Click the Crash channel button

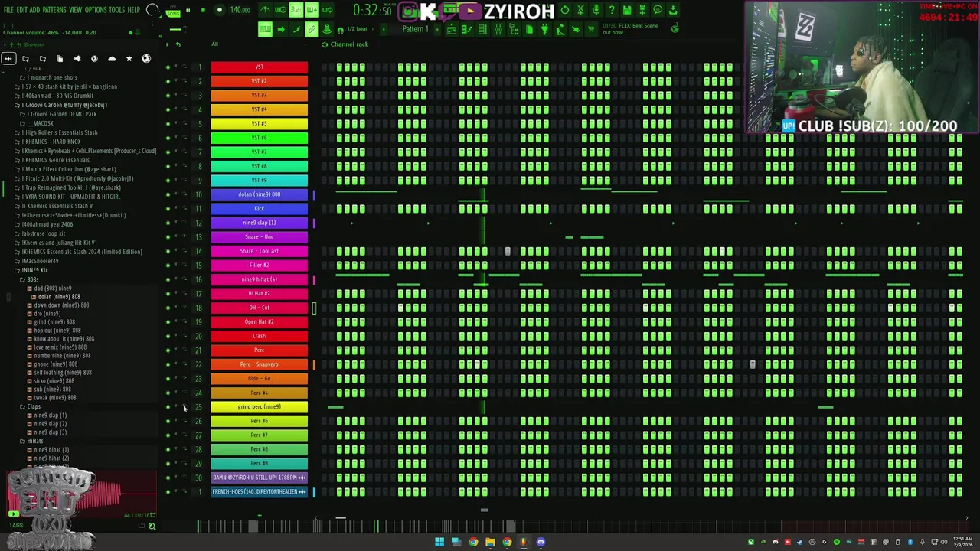tap(260, 336)
